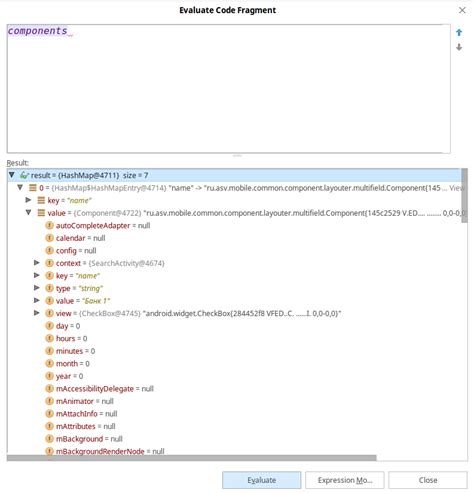The image size is (474, 493).
Task: Click the map entry icon of row 0
Action: tap(33, 188)
